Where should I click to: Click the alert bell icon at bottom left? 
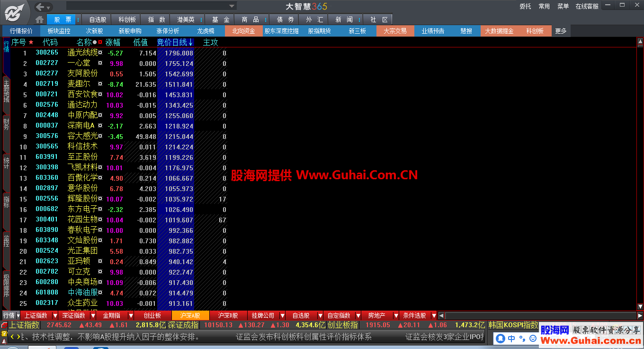pos(4,341)
